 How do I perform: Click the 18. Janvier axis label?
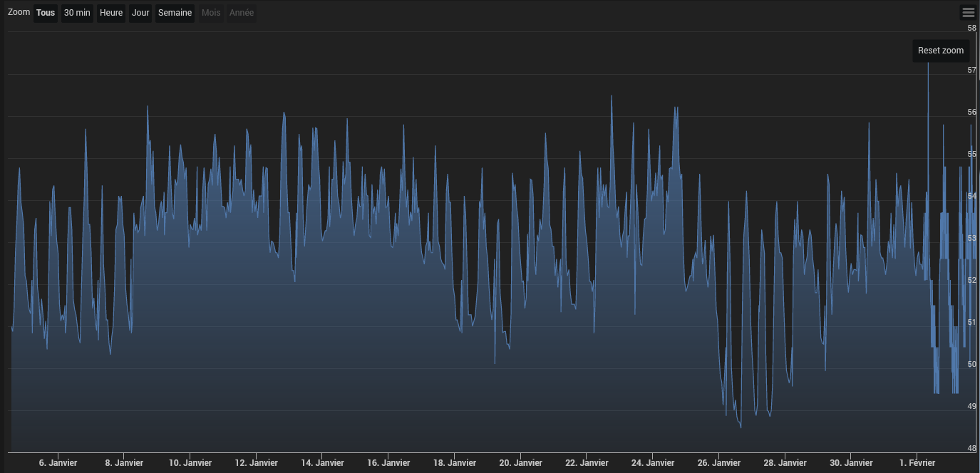[x=455, y=463]
